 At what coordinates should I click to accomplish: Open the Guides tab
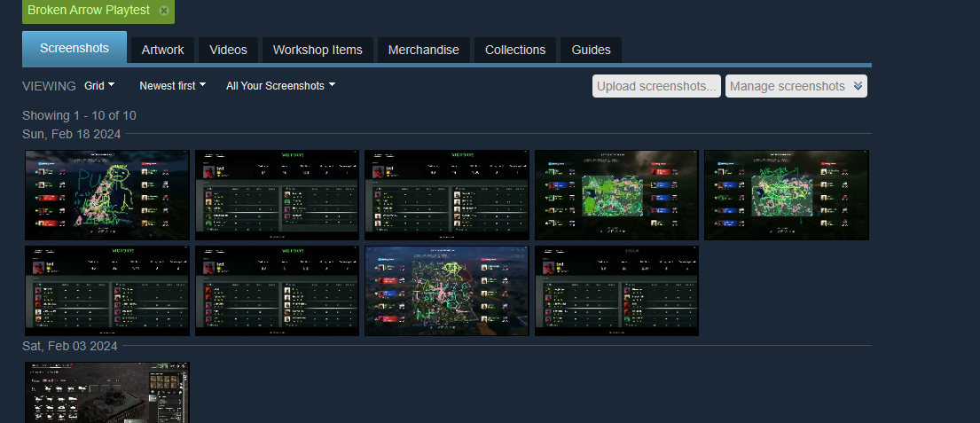pos(592,50)
